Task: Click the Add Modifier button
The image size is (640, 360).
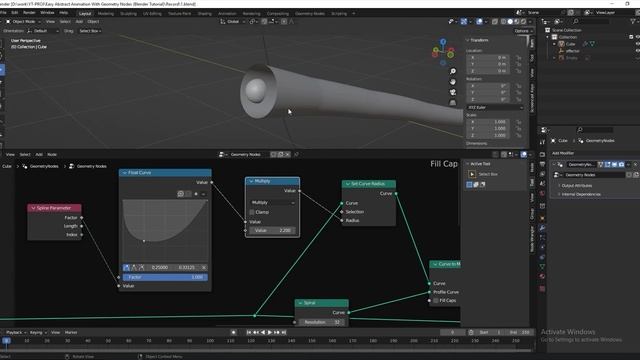Action: 563,153
